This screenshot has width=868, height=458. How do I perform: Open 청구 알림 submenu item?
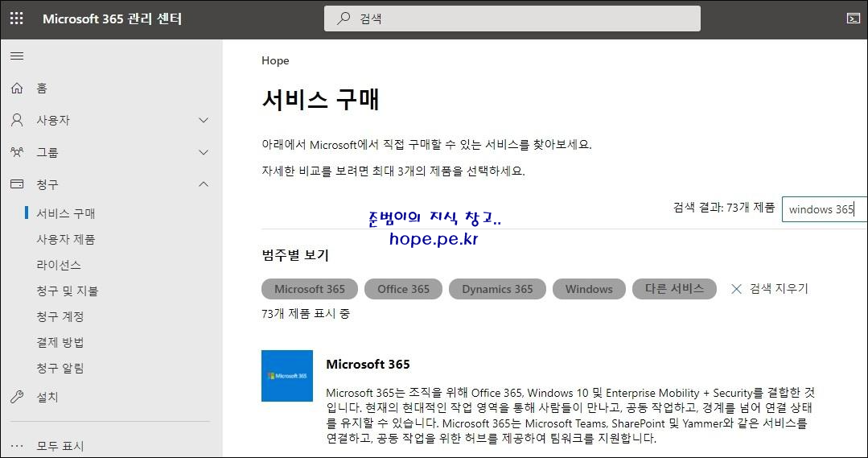point(60,369)
